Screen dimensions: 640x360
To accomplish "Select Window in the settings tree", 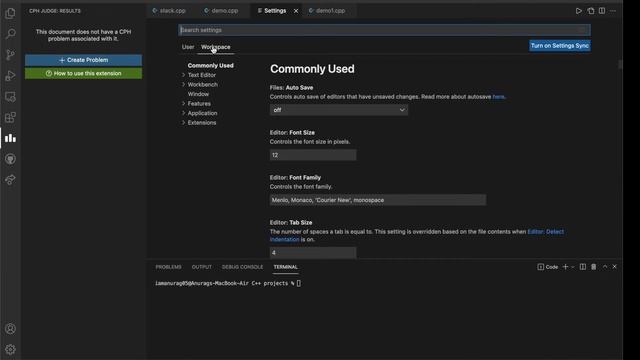I will click(198, 94).
